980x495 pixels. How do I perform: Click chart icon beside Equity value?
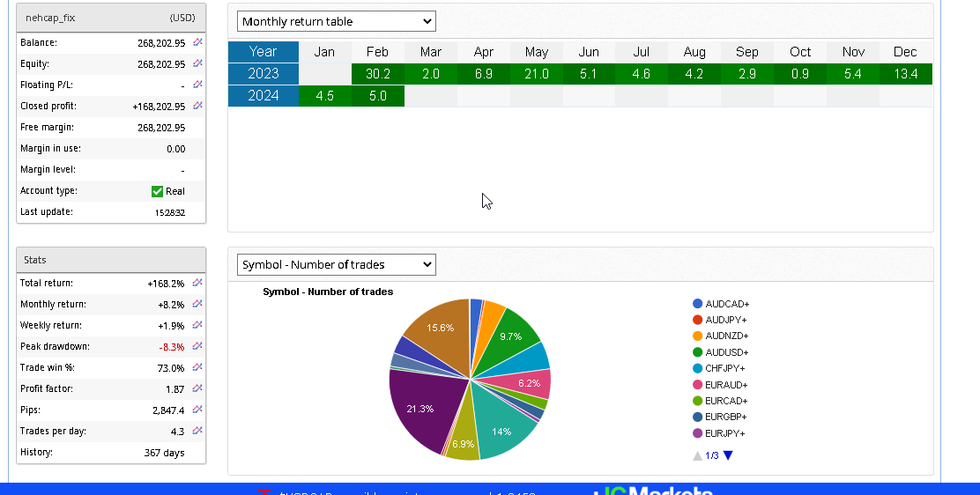click(197, 63)
